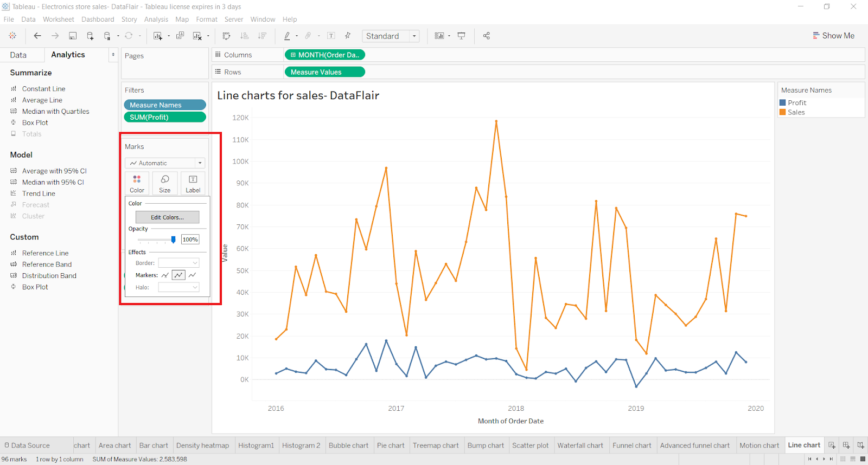Click Show/hide cards icon
Screen dimensions: 868x465
(x=439, y=36)
